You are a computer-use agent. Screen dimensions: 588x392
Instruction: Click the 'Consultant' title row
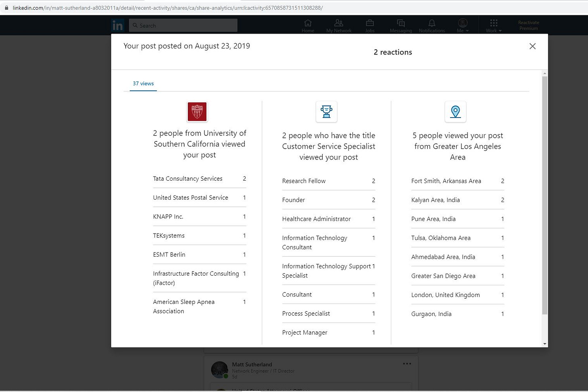[329, 295]
